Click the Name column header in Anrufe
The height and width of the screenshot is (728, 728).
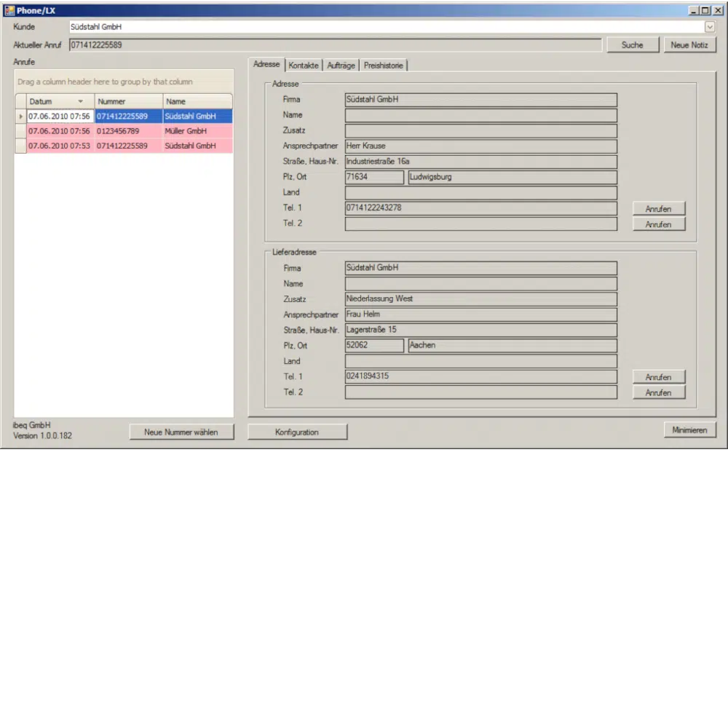click(197, 102)
